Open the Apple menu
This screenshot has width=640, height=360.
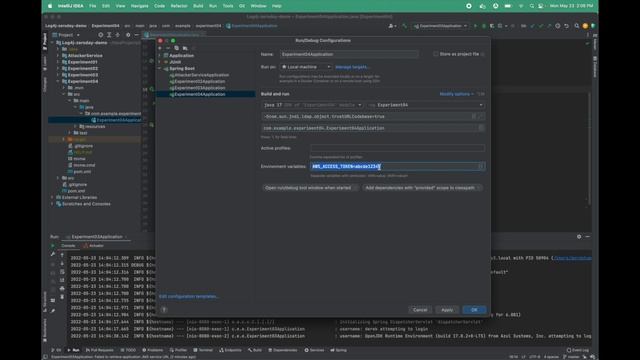[x=50, y=6]
